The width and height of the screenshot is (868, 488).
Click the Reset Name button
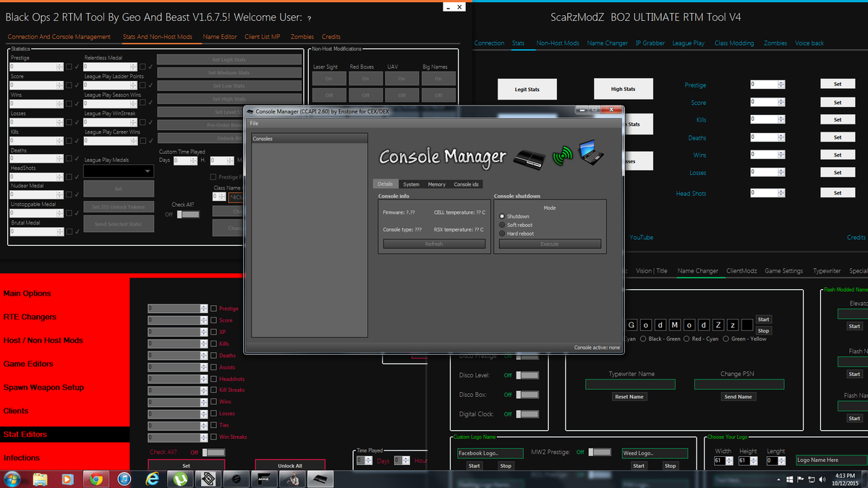point(629,397)
